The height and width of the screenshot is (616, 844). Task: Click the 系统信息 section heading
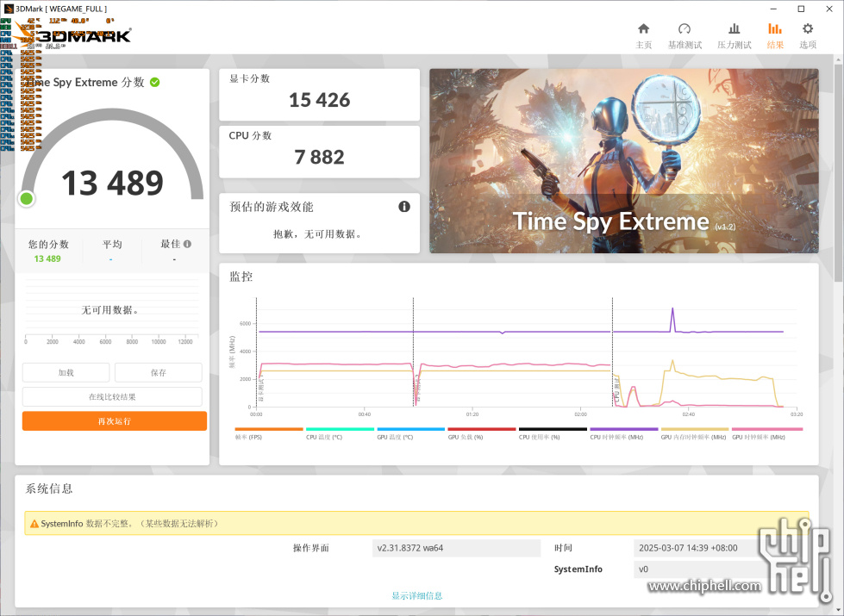(49, 488)
